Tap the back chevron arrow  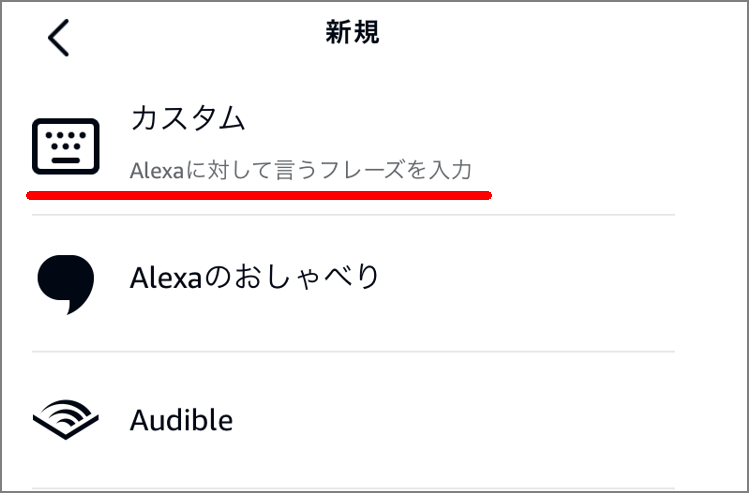click(x=59, y=38)
